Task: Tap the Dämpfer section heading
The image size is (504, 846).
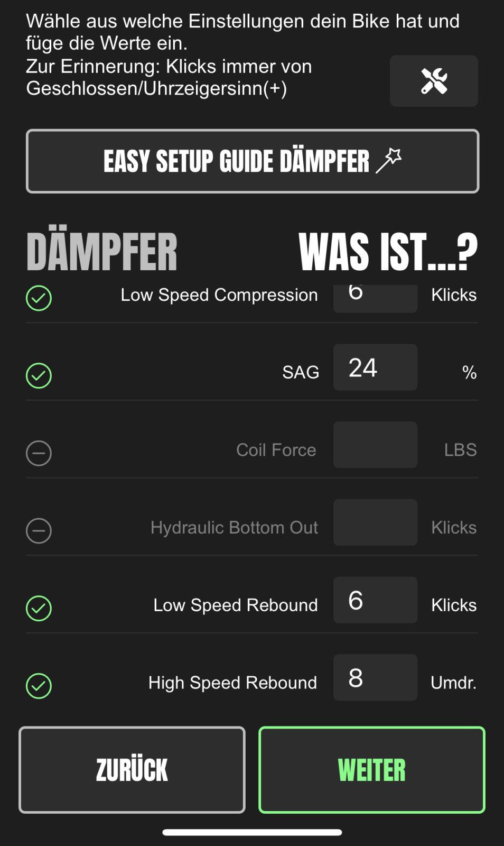Action: click(x=102, y=252)
